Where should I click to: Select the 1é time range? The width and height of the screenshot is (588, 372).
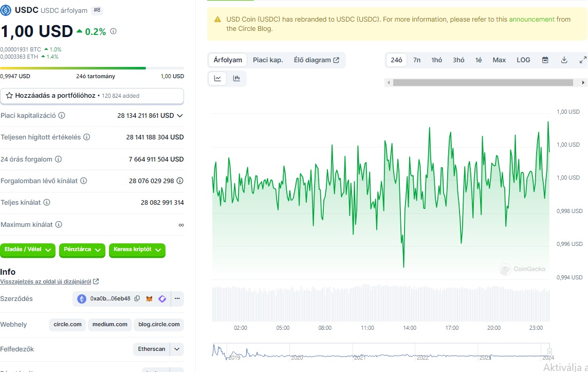479,60
